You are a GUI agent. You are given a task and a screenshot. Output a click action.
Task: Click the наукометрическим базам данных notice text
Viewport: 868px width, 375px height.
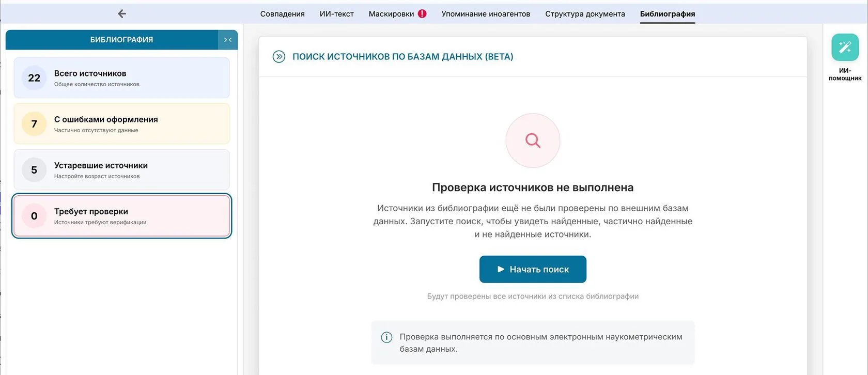pyautogui.click(x=541, y=343)
